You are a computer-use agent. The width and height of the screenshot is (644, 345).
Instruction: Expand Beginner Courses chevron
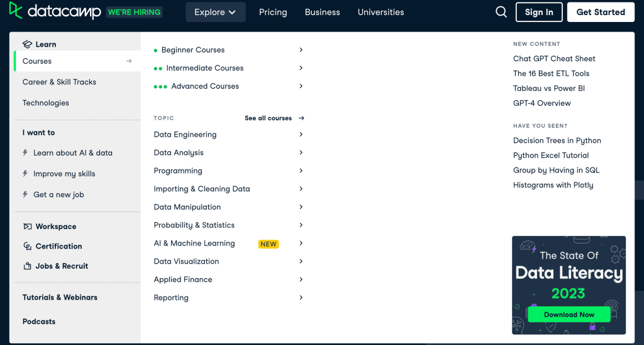[x=301, y=50]
